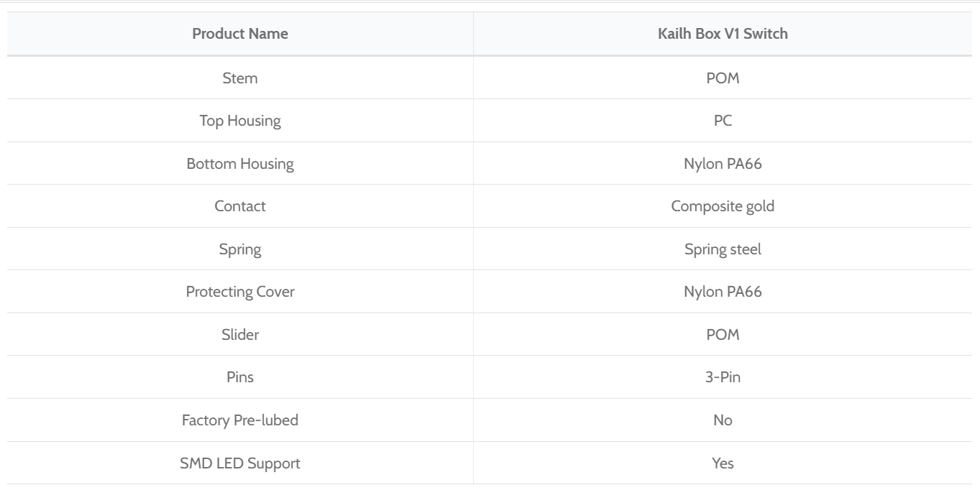
Task: Click the Protecting Cover label
Action: pos(240,292)
